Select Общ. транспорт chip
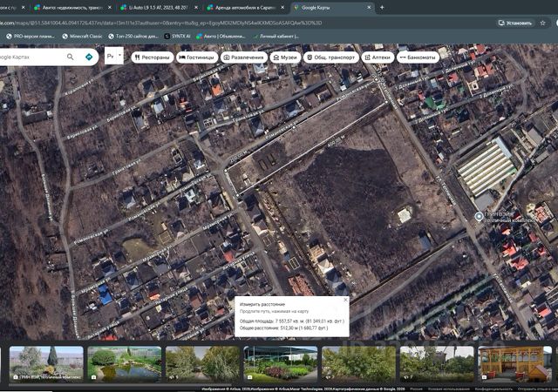The image size is (558, 392). (330, 57)
